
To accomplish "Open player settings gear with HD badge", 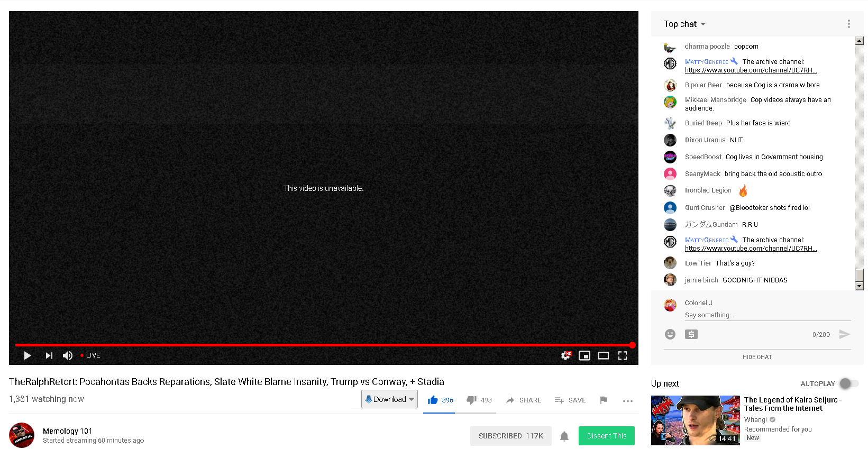I will pyautogui.click(x=566, y=355).
